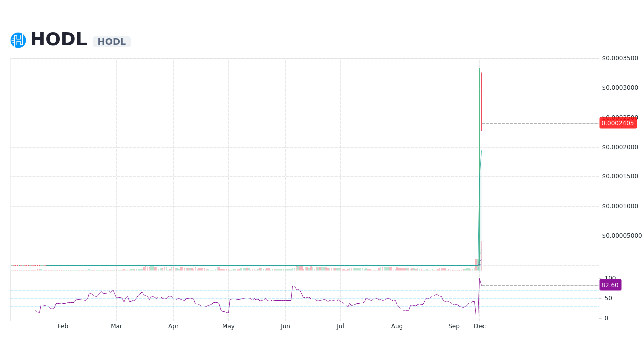
Task: Open the Dec label time range
Action: 479,326
